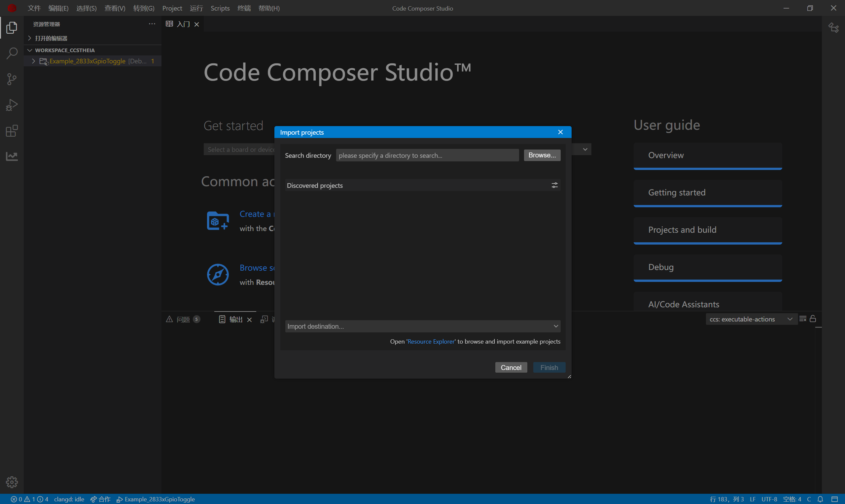This screenshot has width=845, height=504.
Task: Open the Search view icon
Action: point(12,53)
